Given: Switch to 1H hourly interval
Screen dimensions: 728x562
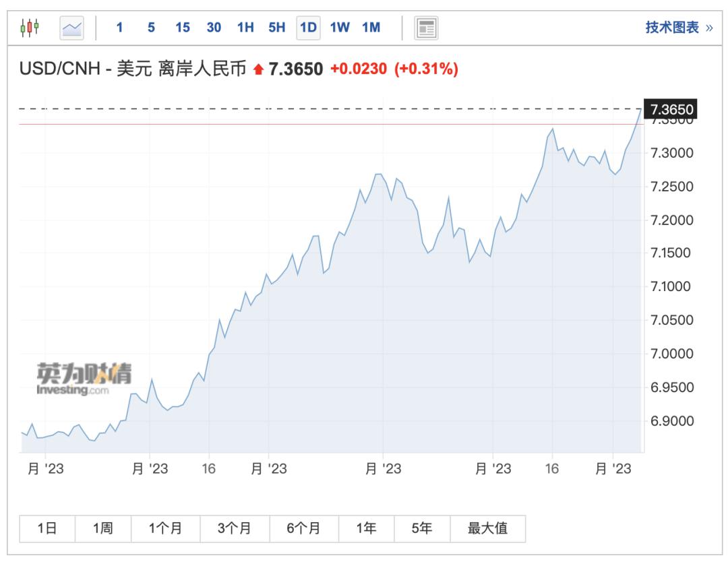Looking at the screenshot, I should click(x=245, y=28).
